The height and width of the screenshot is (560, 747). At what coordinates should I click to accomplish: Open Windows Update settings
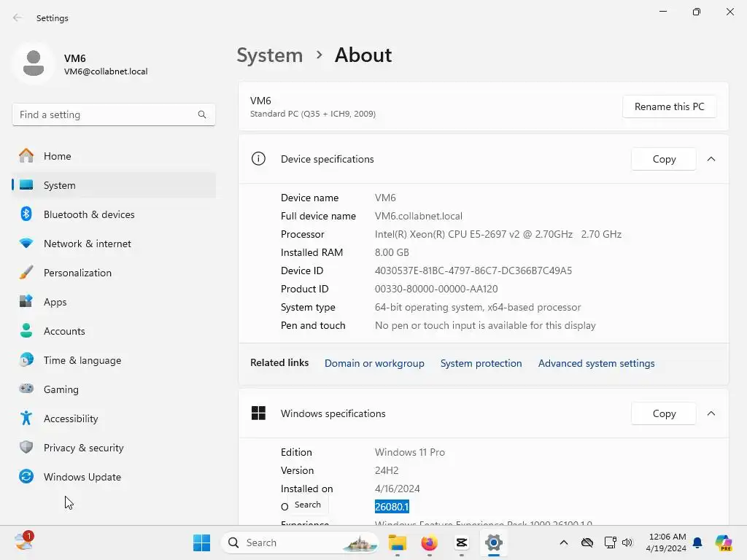[113, 477]
